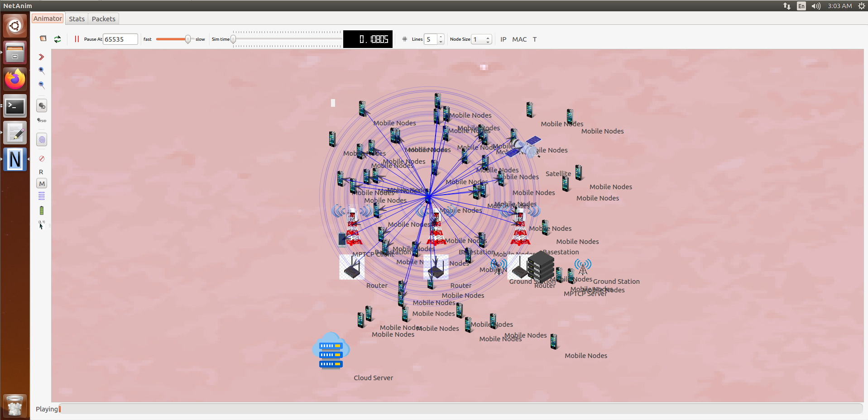This screenshot has height=420, width=868.
Task: Toggle the wireless circles spiral button
Action: 42,140
